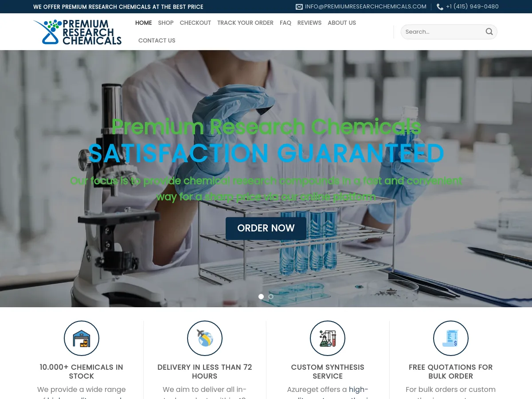Select the second slider dot

[x=271, y=297]
